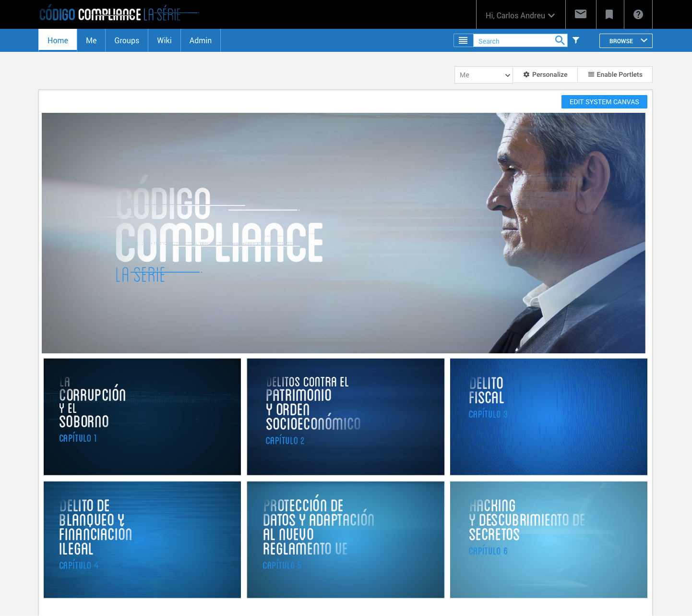
Task: Expand the Hi, Carlos Andreu user menu
Action: point(520,15)
